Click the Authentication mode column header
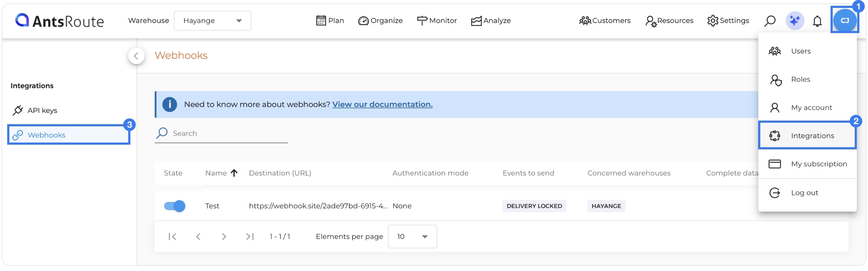Screen dimensions: 868x271 430,173
